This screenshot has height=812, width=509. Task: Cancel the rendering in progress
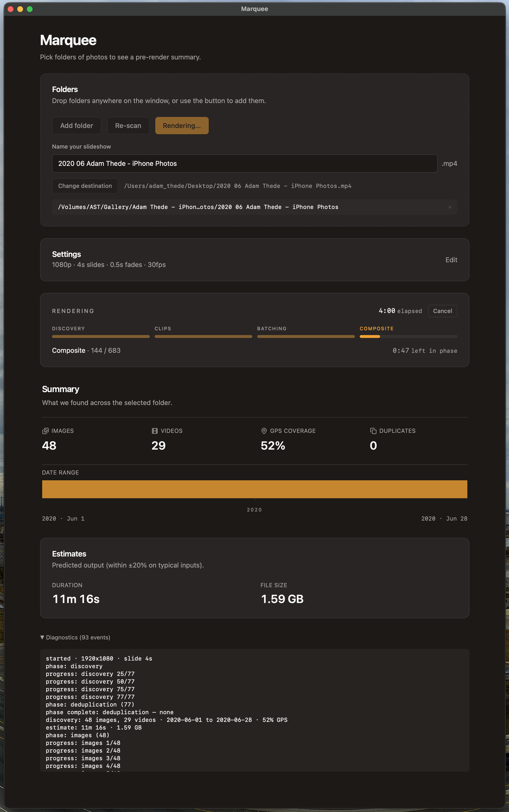pos(442,311)
